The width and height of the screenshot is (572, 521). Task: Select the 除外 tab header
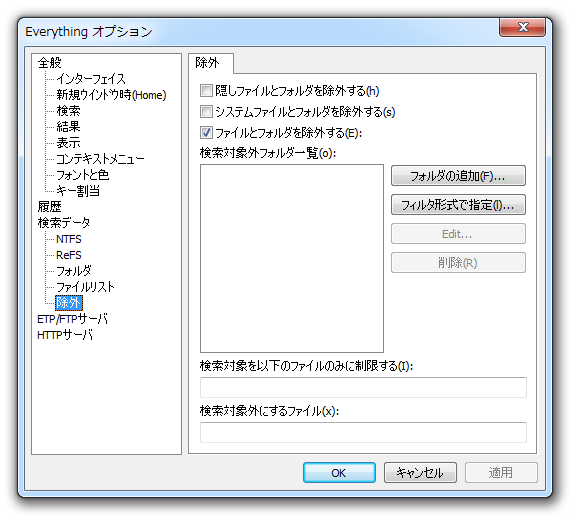pyautogui.click(x=210, y=63)
